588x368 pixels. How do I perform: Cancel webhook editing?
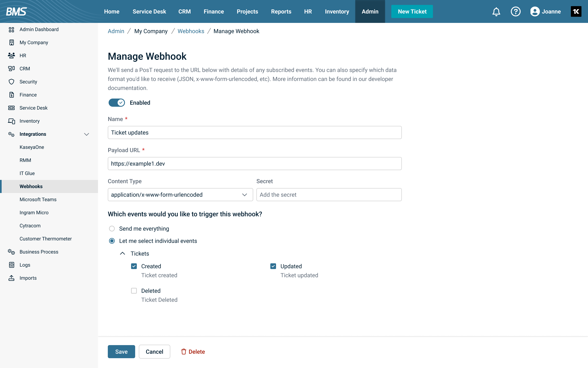154,352
